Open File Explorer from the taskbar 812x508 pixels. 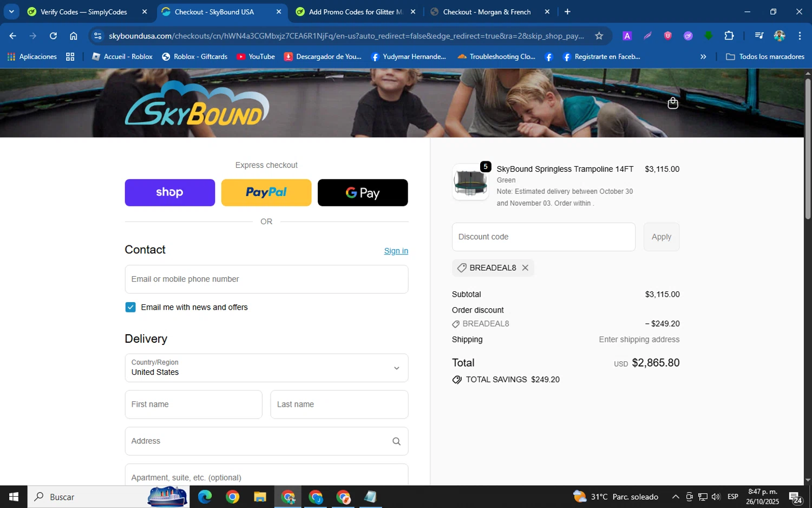tap(260, 497)
